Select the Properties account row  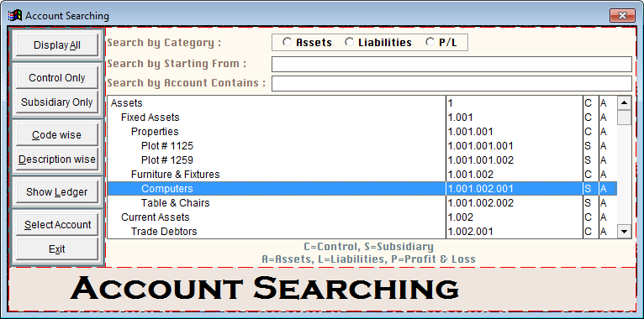tap(362, 132)
